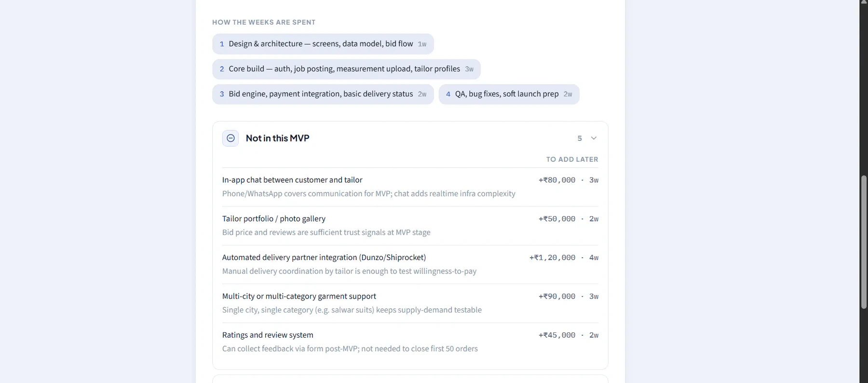Open the Tailor portfolio / photo gallery row

(x=410, y=226)
